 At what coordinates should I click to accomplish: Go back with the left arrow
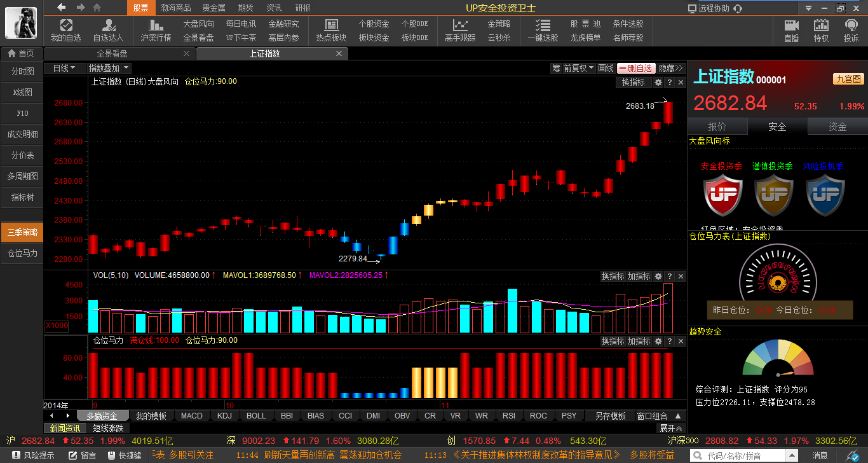62,7
